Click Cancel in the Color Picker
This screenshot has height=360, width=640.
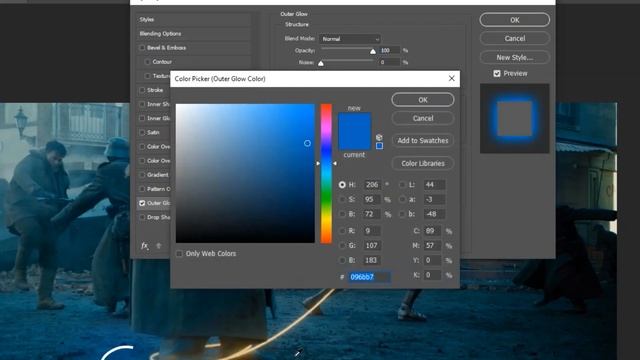pyautogui.click(x=423, y=118)
